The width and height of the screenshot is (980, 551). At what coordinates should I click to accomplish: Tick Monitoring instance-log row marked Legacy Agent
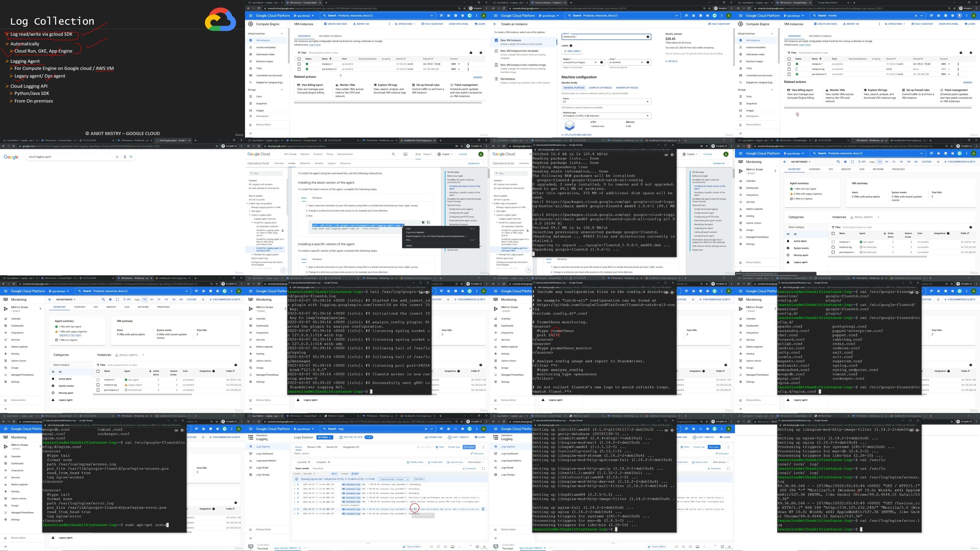[x=98, y=385]
